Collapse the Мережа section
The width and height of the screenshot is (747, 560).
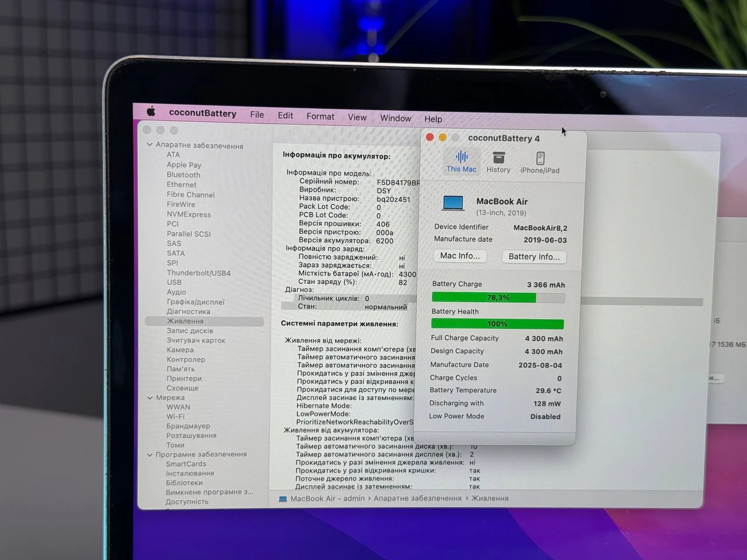(150, 398)
